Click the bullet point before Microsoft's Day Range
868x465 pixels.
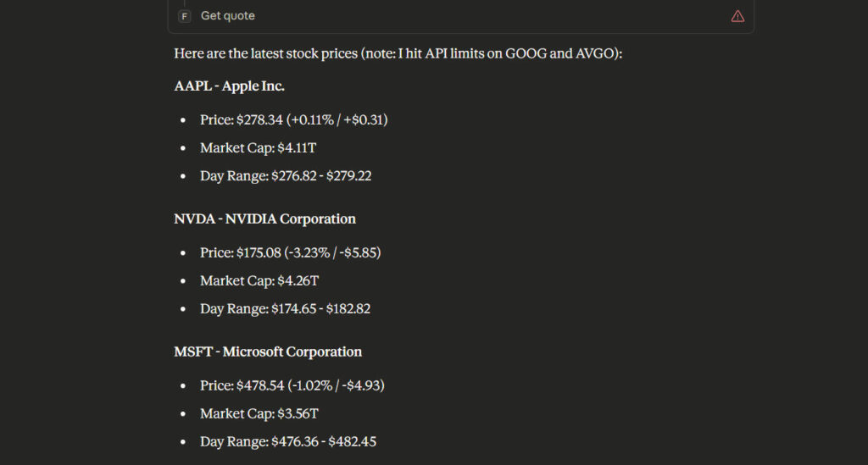(183, 441)
